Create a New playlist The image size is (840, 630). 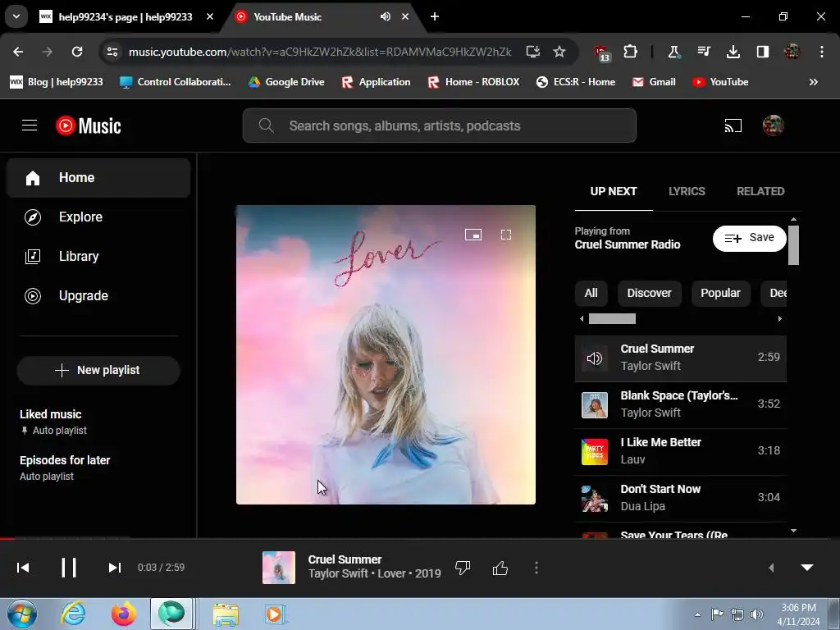(x=98, y=370)
